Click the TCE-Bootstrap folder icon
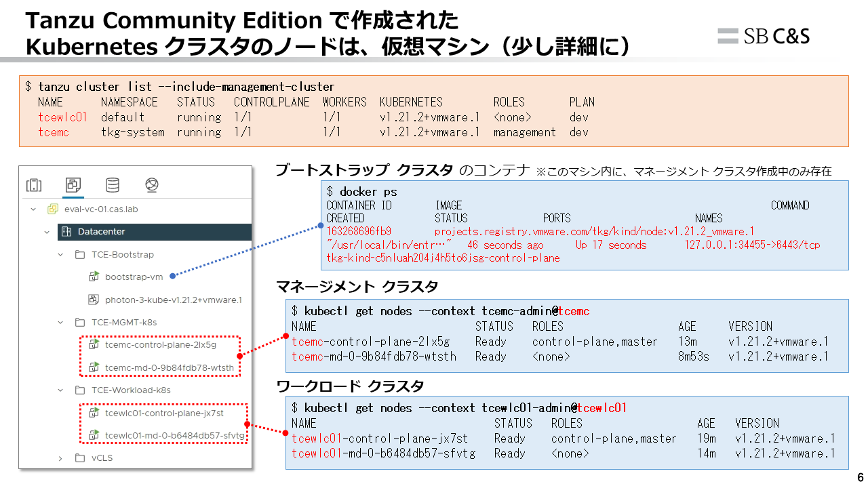 pyautogui.click(x=79, y=255)
